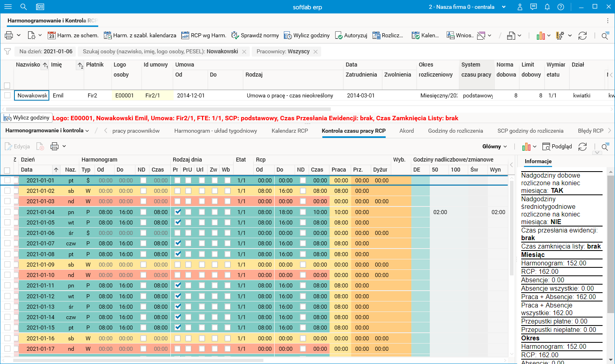This screenshot has width=615, height=364.
Task: Check the row checkbox for 2021-01-04
Action: tap(7, 212)
